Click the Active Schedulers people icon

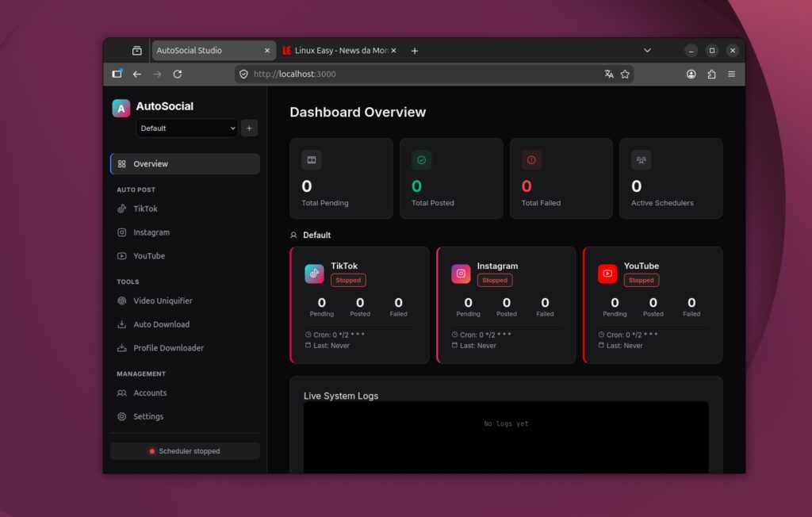(641, 160)
